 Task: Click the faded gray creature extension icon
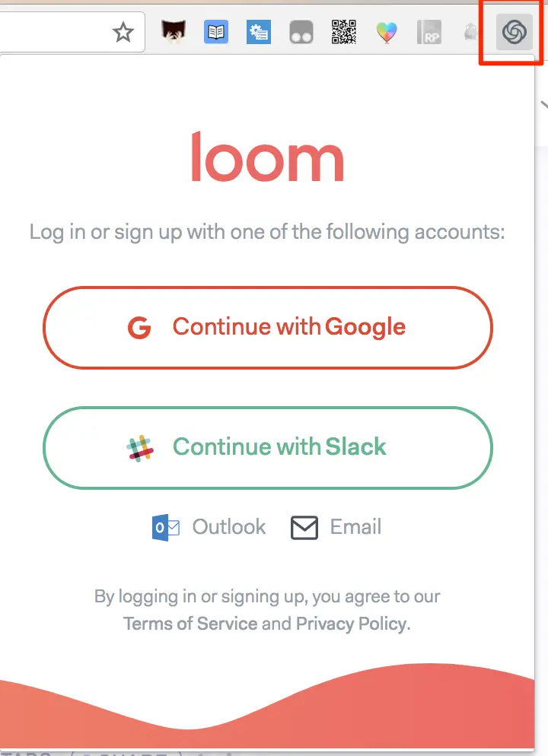click(471, 32)
